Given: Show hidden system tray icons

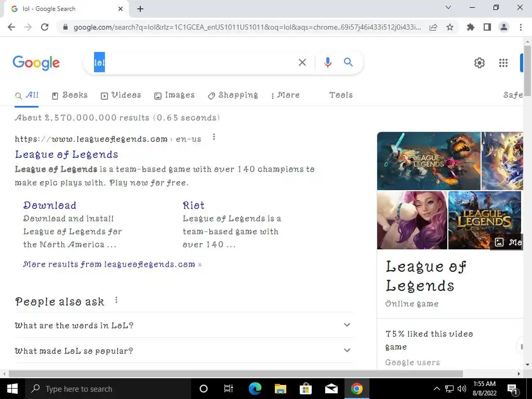Looking at the screenshot, I should (436, 389).
